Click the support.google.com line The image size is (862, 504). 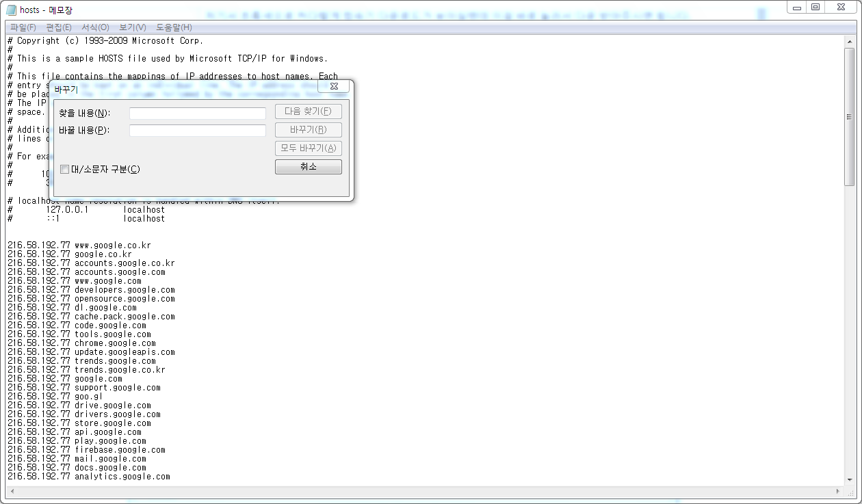tap(84, 387)
